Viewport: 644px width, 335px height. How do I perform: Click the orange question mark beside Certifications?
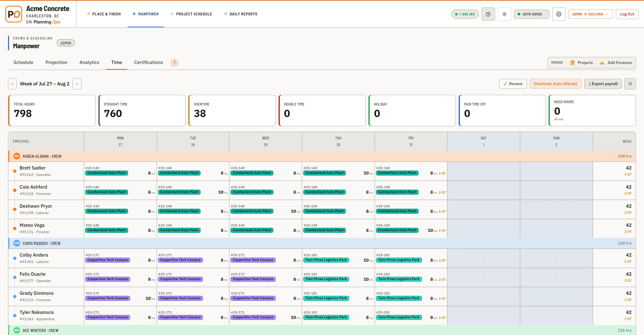pos(174,63)
